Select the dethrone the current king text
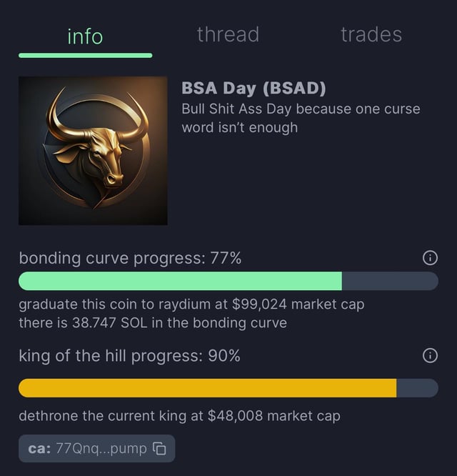Screen dimensions: 457x476 coord(179,415)
